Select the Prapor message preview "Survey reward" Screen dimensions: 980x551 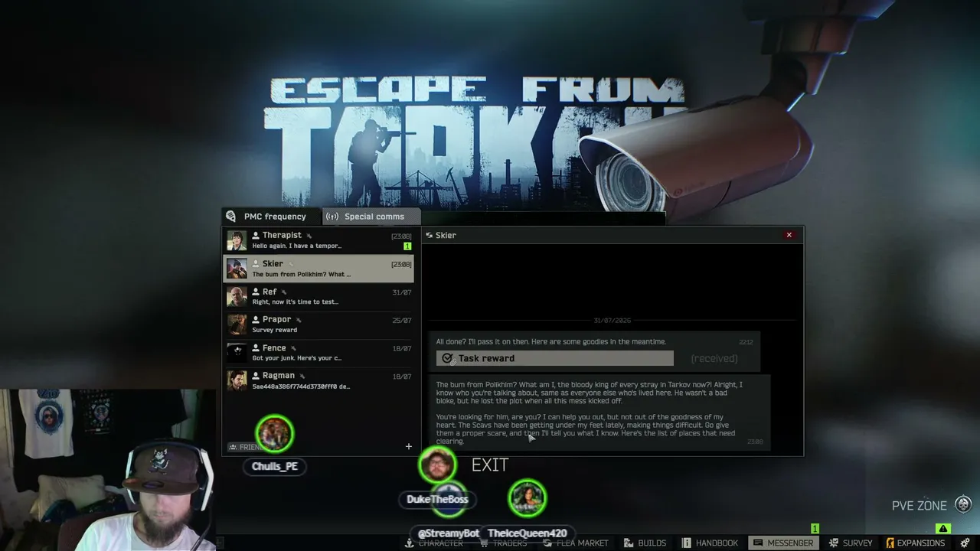pyautogui.click(x=275, y=331)
